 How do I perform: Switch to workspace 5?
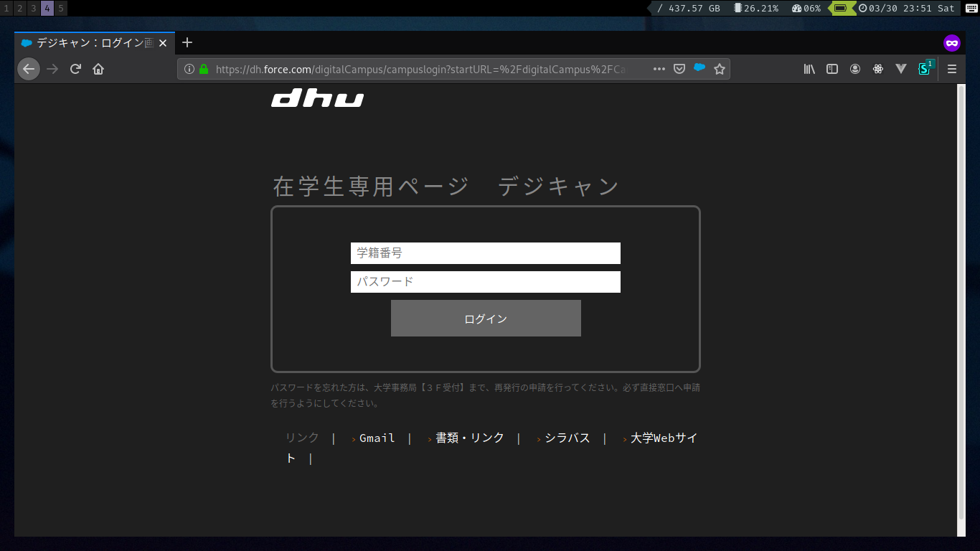tap(61, 8)
